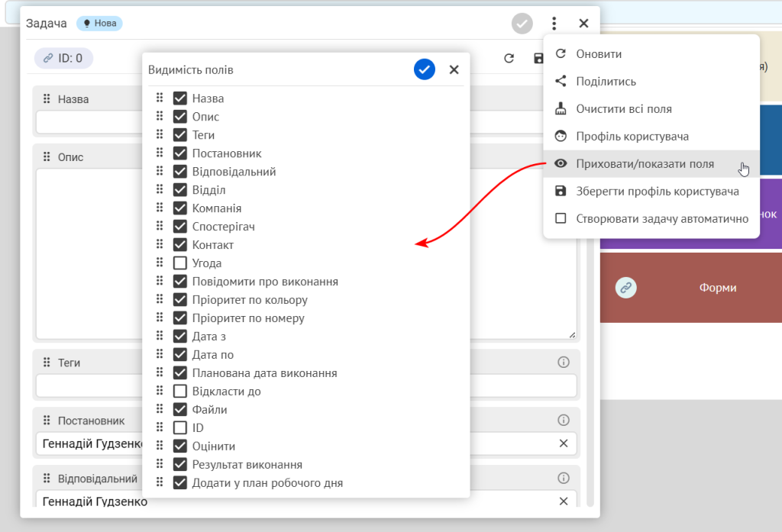
Task: Uncheck the Назва field checkbox
Action: [x=180, y=98]
